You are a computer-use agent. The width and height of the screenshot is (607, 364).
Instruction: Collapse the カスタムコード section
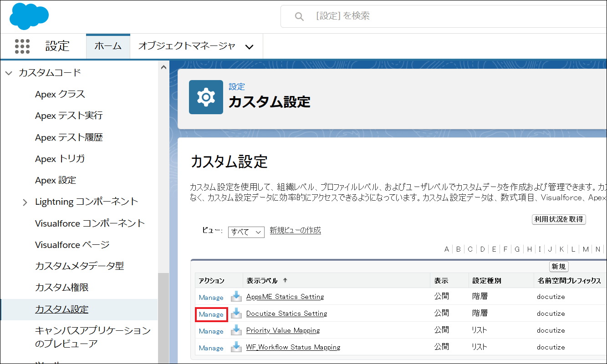tap(9, 73)
